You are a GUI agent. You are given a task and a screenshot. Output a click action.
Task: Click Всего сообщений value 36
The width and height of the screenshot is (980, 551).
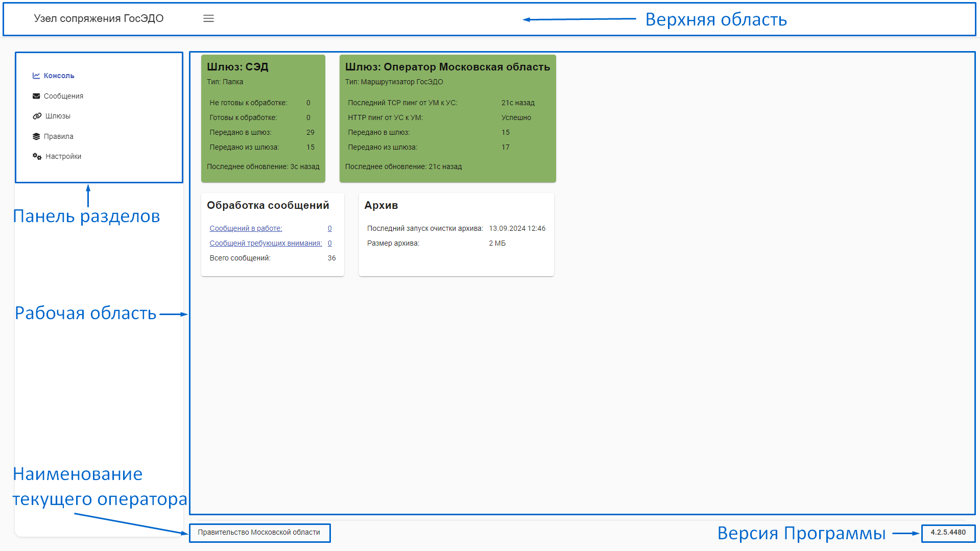tap(332, 258)
